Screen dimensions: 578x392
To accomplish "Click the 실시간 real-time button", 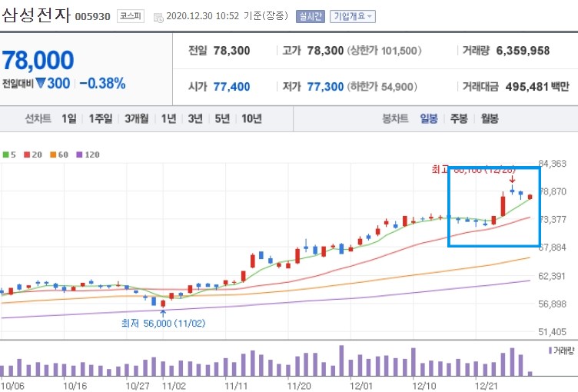I will coord(311,17).
